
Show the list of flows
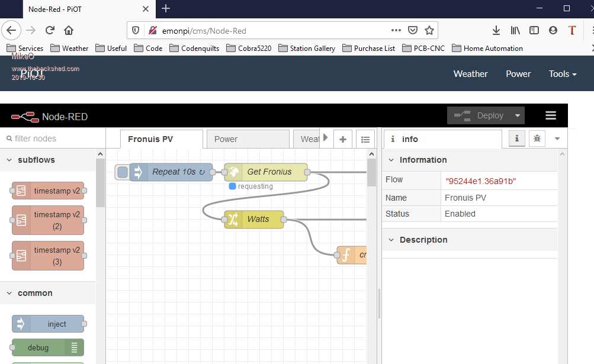click(365, 139)
